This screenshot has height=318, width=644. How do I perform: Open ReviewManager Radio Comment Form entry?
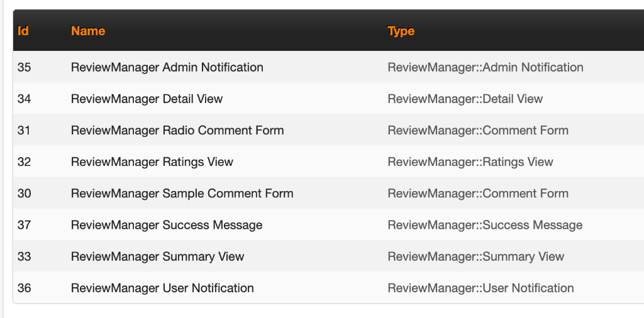coord(177,131)
